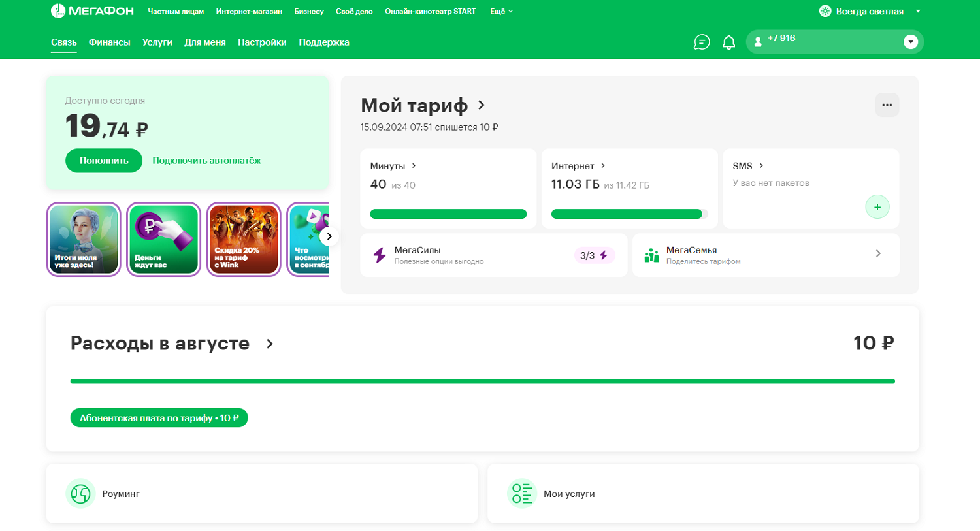Open Интернет-магазин link
980x531 pixels.
coord(249,12)
